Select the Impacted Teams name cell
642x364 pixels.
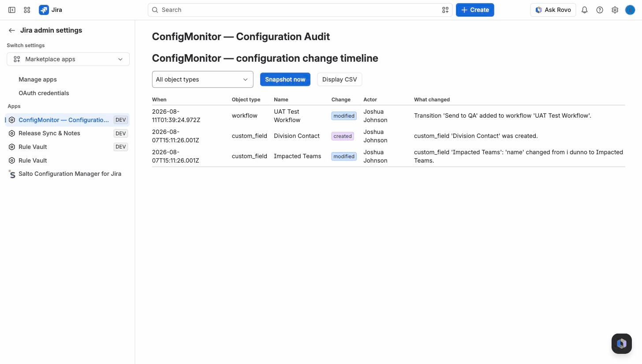click(298, 156)
